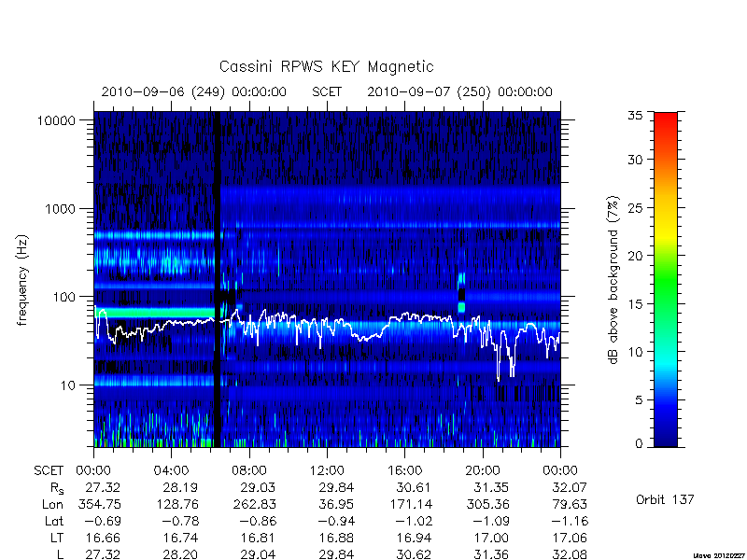Click the 2010-09-06 (249) date header
The image size is (747, 560).
(x=194, y=91)
